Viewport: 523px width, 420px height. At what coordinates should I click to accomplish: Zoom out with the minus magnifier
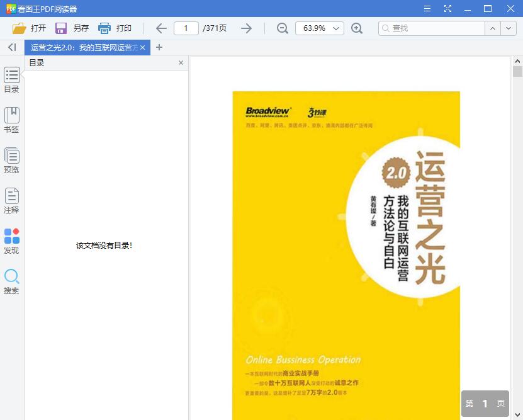tap(283, 28)
